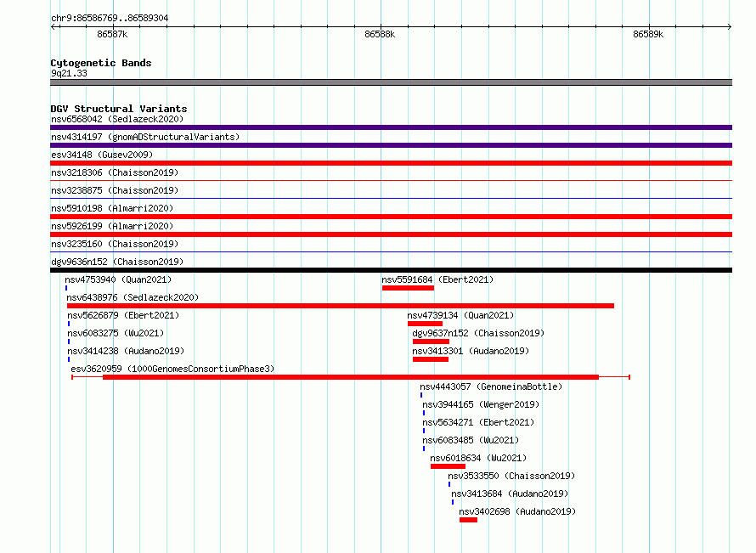Click the thin red line for nsv3218306
Viewport: 756px width, 553px height.
[391, 181]
